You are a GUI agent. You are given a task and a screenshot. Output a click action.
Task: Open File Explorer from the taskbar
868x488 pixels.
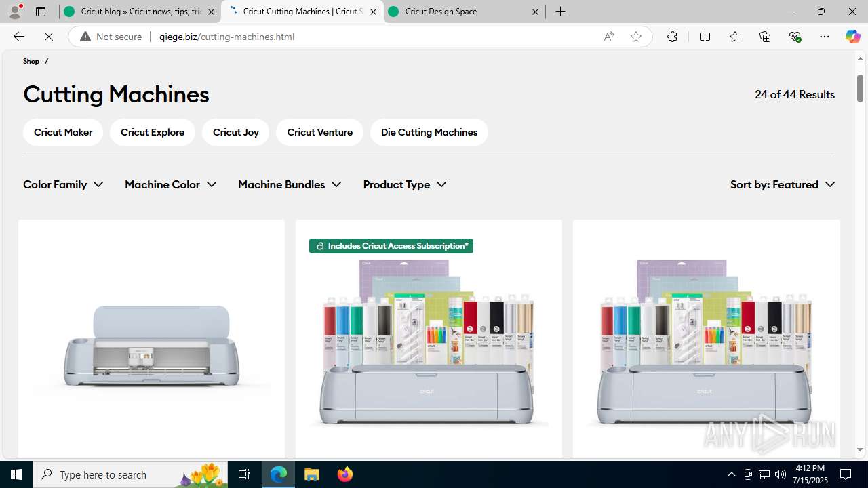312,474
